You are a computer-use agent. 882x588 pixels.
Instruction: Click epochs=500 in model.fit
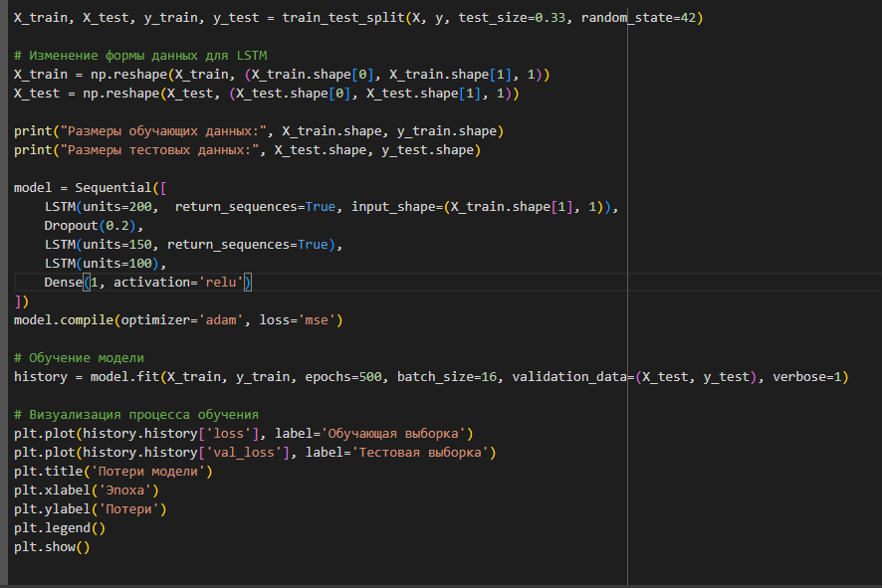click(x=343, y=377)
